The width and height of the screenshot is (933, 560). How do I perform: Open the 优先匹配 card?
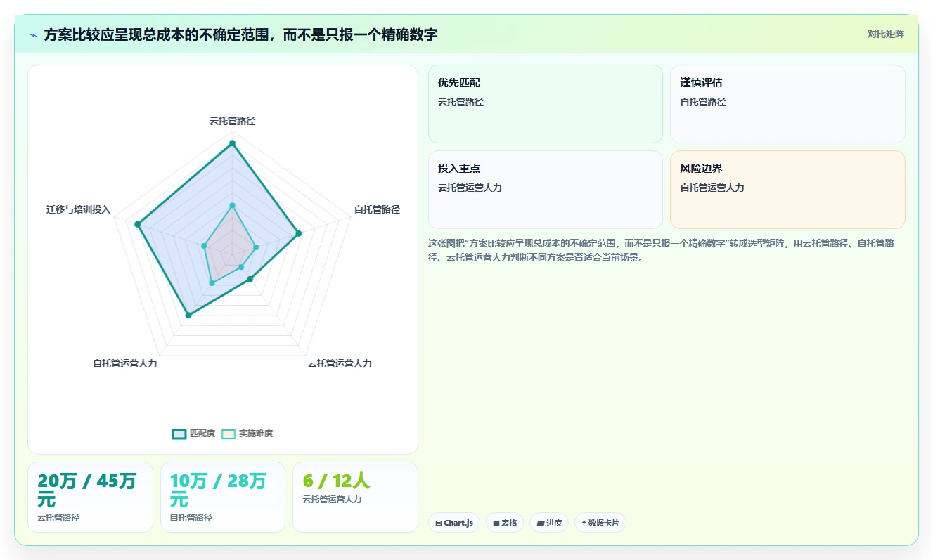(546, 104)
